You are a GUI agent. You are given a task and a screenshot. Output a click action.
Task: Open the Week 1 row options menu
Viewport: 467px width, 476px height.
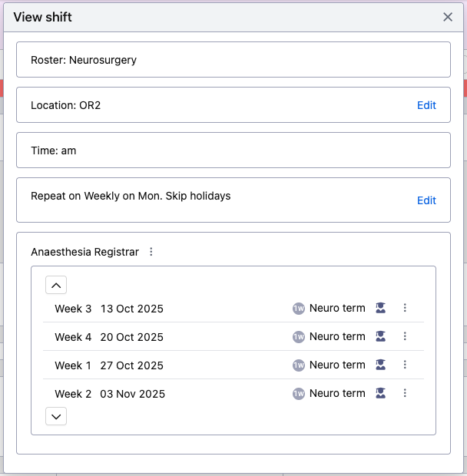[405, 365]
